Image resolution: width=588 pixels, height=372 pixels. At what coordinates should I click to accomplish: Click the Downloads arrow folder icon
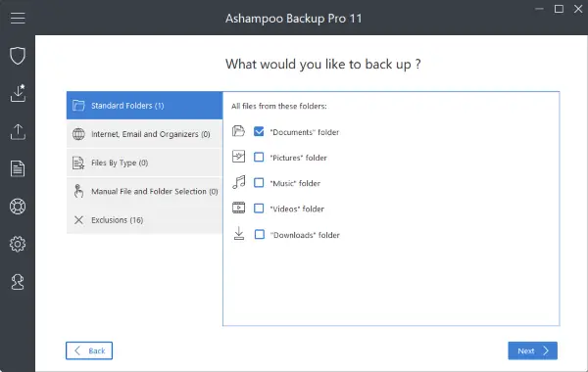[238, 234]
